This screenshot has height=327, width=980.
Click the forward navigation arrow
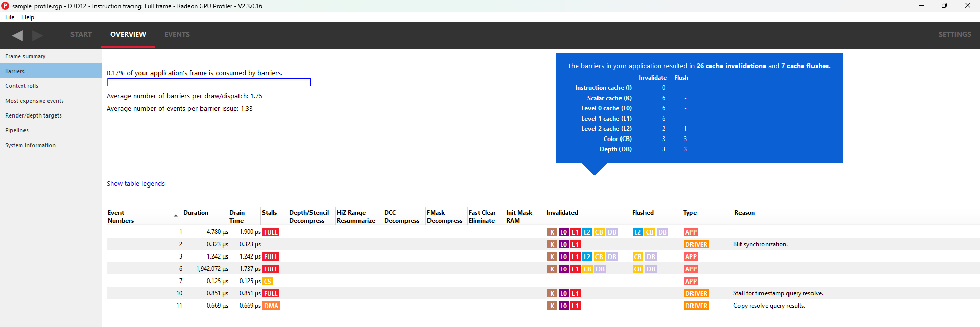(37, 35)
